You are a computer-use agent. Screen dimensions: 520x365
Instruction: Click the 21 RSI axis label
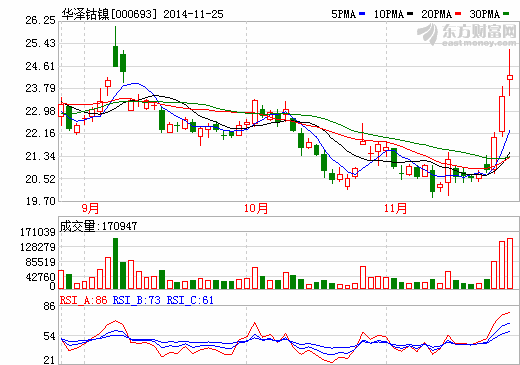coord(49,360)
